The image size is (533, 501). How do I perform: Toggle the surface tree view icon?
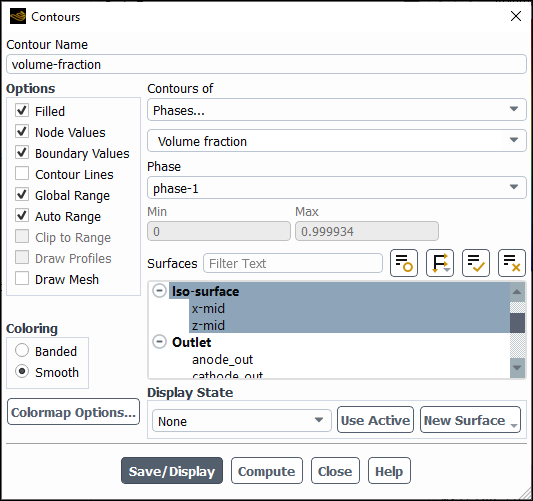pyautogui.click(x=404, y=263)
